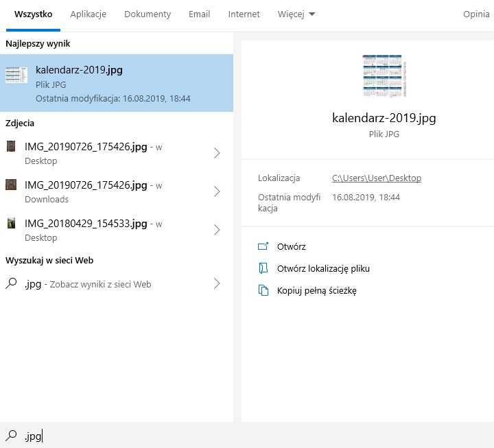Click the Otwórz icon in preview pane
The image size is (494, 448).
263,246
